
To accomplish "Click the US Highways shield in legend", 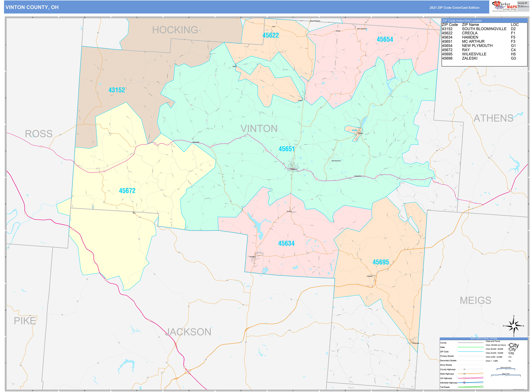I will 464,378.
